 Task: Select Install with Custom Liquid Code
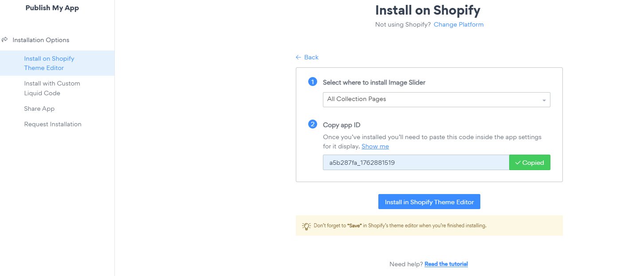coord(52,88)
